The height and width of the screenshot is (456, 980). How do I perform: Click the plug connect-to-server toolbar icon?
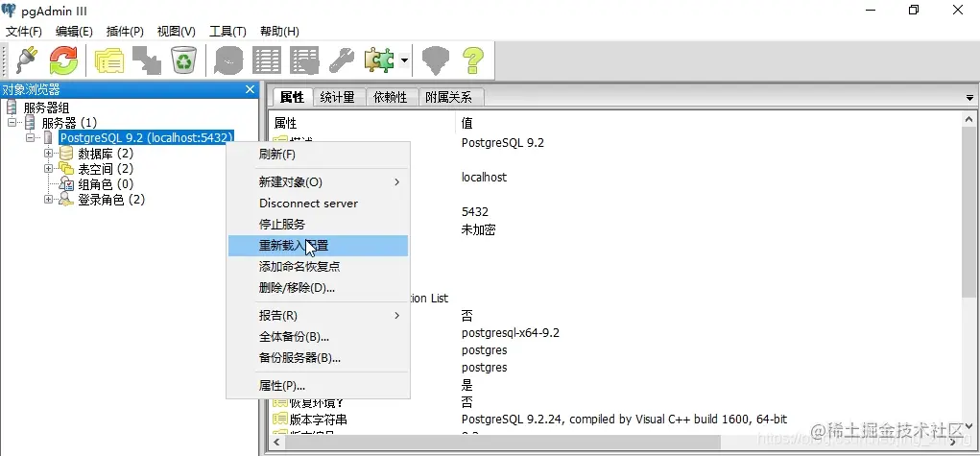27,60
